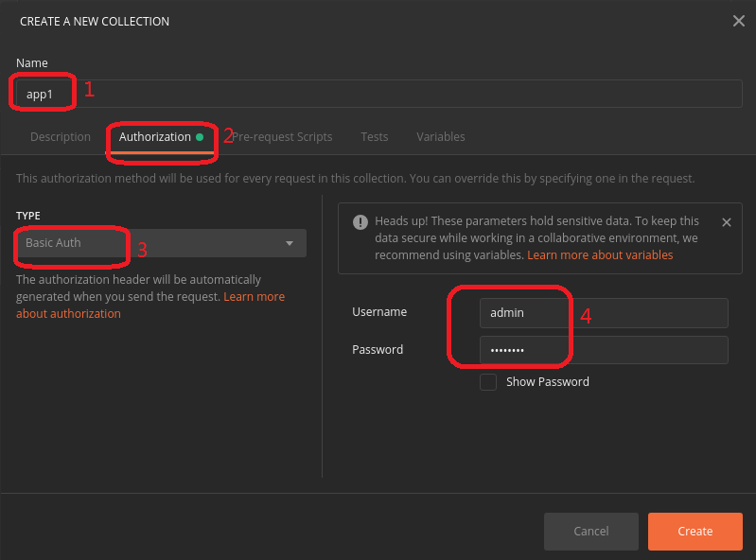Open the Pre-request Scripts tab
Image resolution: width=756 pixels, height=560 pixels.
click(x=283, y=137)
